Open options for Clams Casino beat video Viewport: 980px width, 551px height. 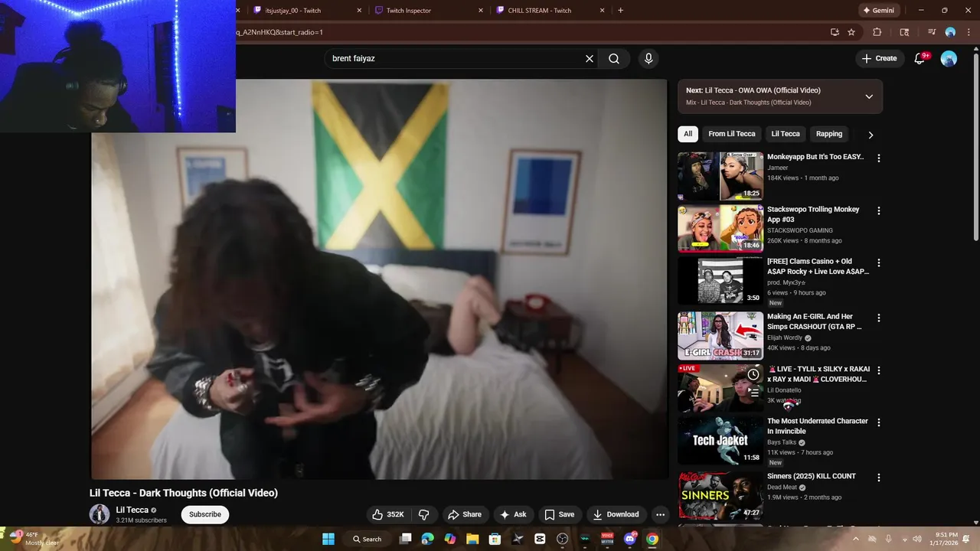(x=879, y=262)
